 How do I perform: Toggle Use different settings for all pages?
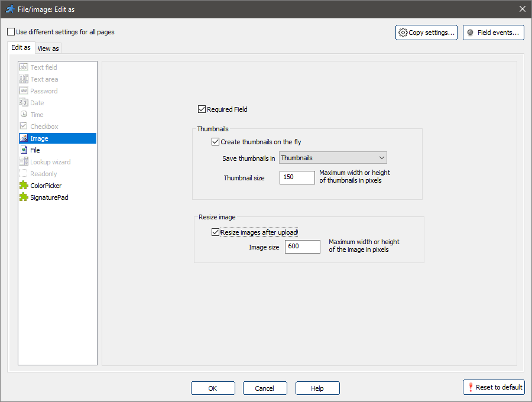tap(11, 32)
